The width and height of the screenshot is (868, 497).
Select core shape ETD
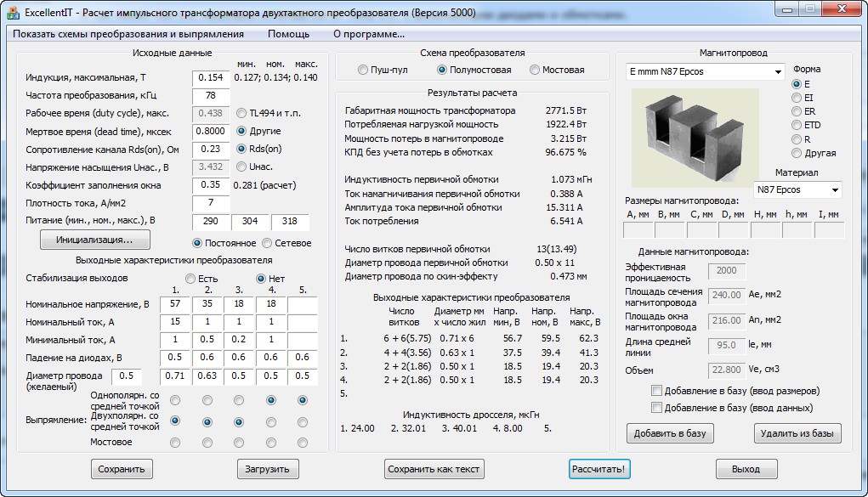tap(796, 125)
